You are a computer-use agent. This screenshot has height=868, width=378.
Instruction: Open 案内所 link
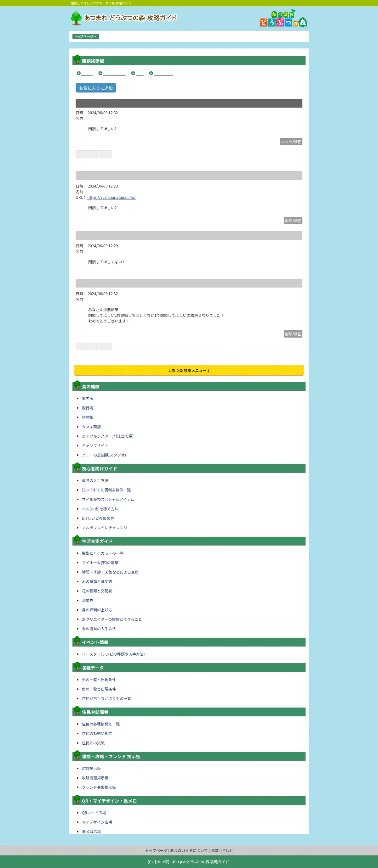88,399
